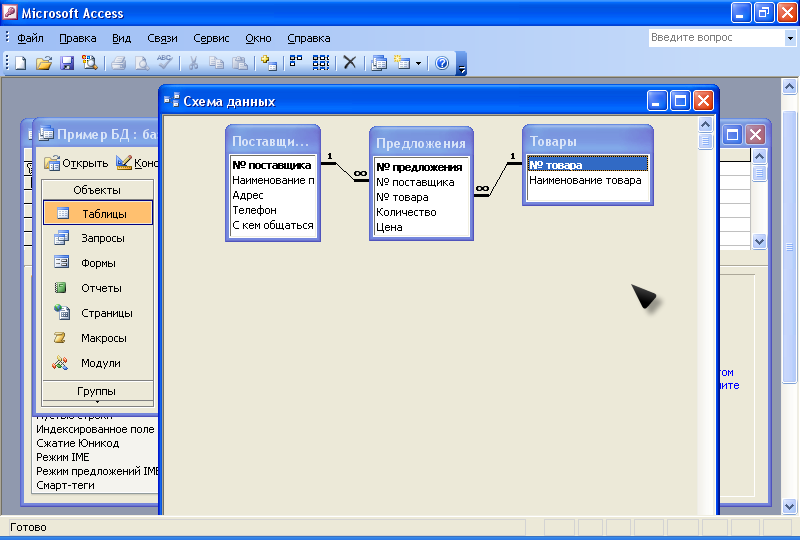
Task: Select Таблицы in the objects list
Action: 97,213
